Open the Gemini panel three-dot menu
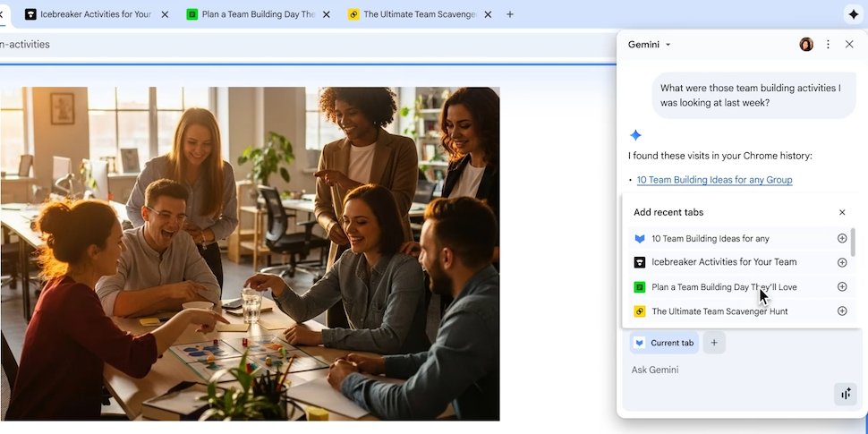 tap(828, 45)
